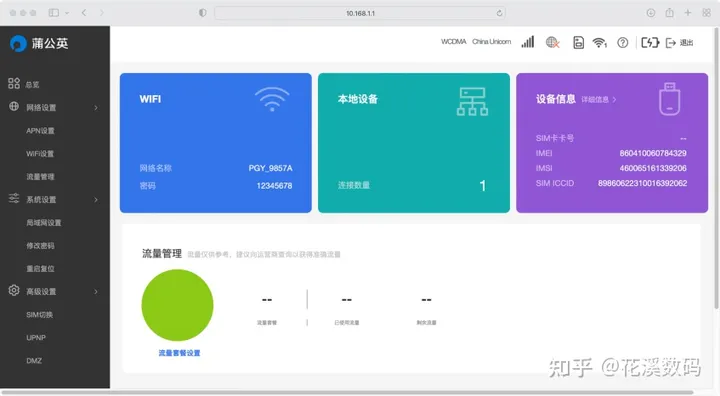This screenshot has height=396, width=720.
Task: Click WiFi name PGY_9857A
Action: (270, 168)
